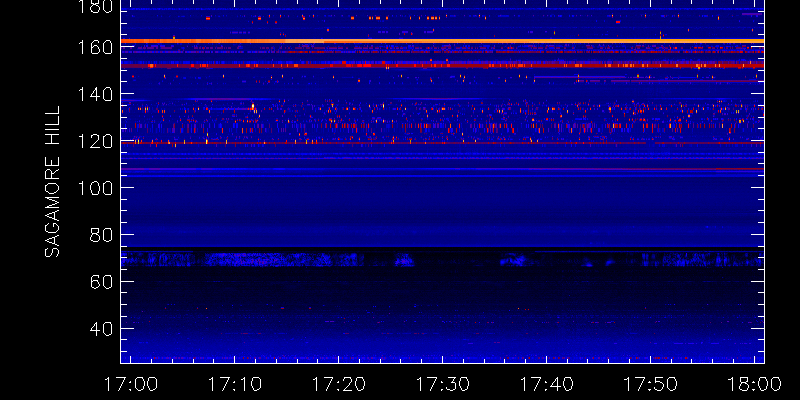Click the red emission band near 152
Screen dimensions: 800x400
point(442,66)
